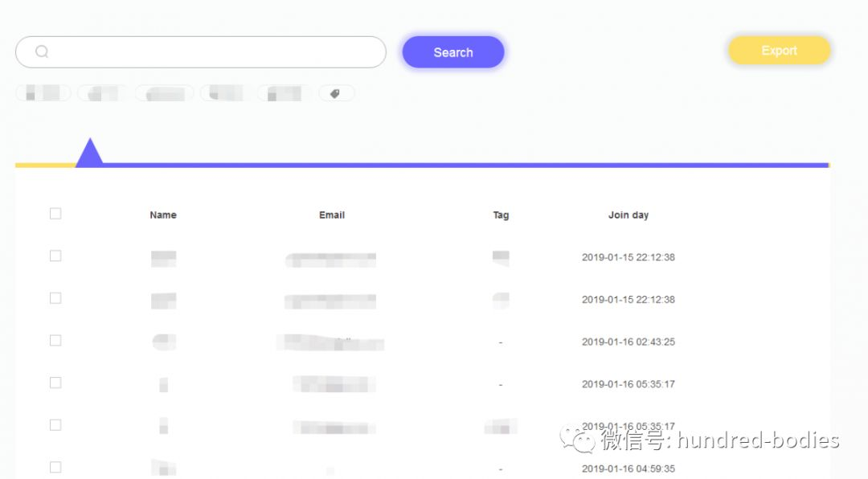This screenshot has height=479, width=868.
Task: Check the first row's checkbox in the table
Action: tap(55, 256)
